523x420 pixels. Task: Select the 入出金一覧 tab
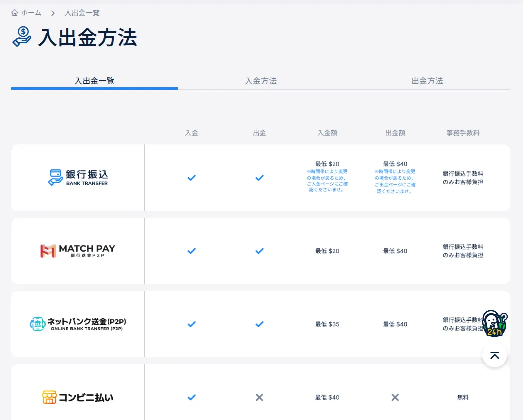click(94, 81)
